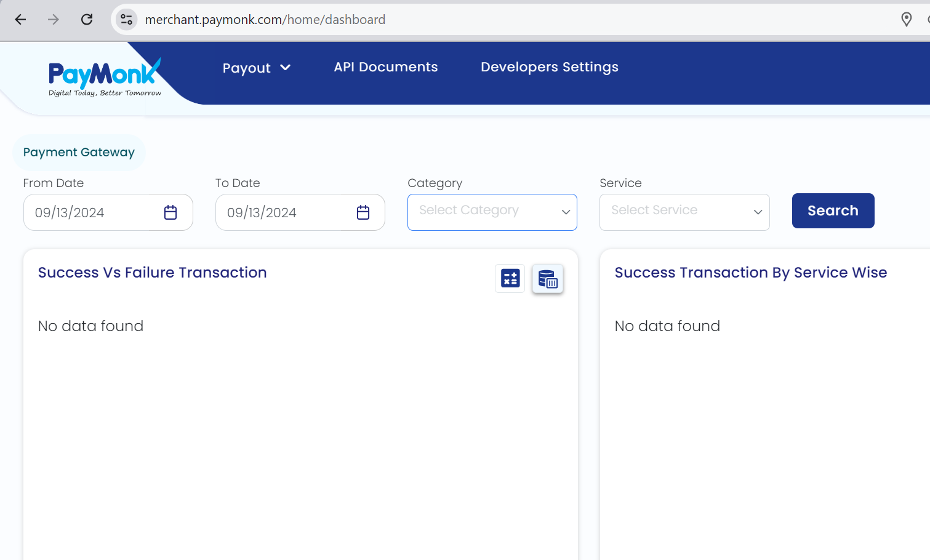Open the From Date calendar picker icon
The height and width of the screenshot is (560, 930).
[170, 212]
